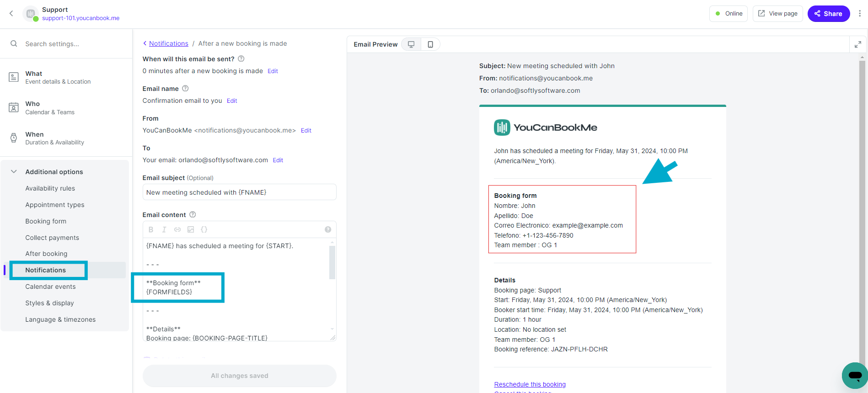Select Styles & display
Viewport: 868px width, 393px height.
pos(49,303)
